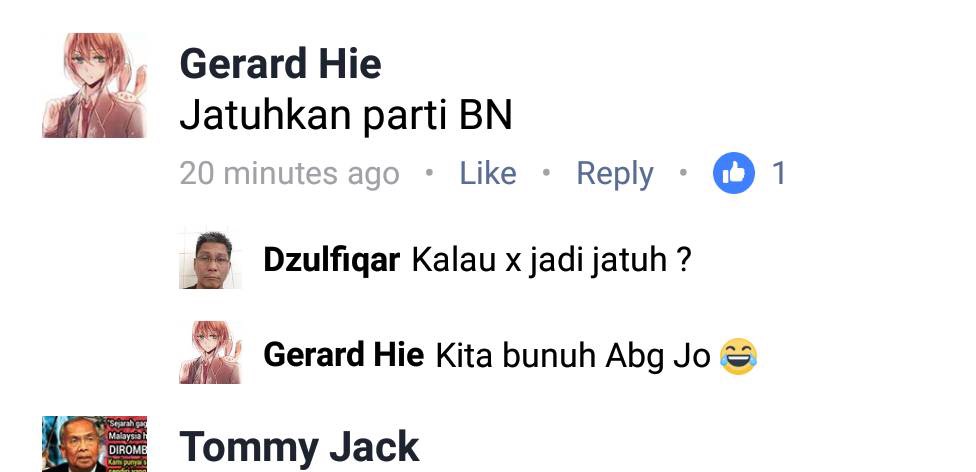Image resolution: width=976 pixels, height=472 pixels.
Task: Go to Tommy Jack's profile name
Action: point(299,447)
